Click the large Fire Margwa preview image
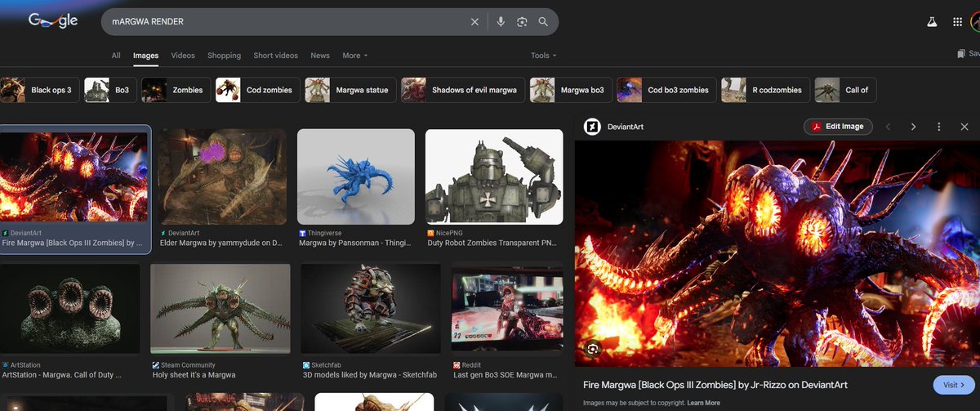The width and height of the screenshot is (980, 411). click(x=777, y=253)
